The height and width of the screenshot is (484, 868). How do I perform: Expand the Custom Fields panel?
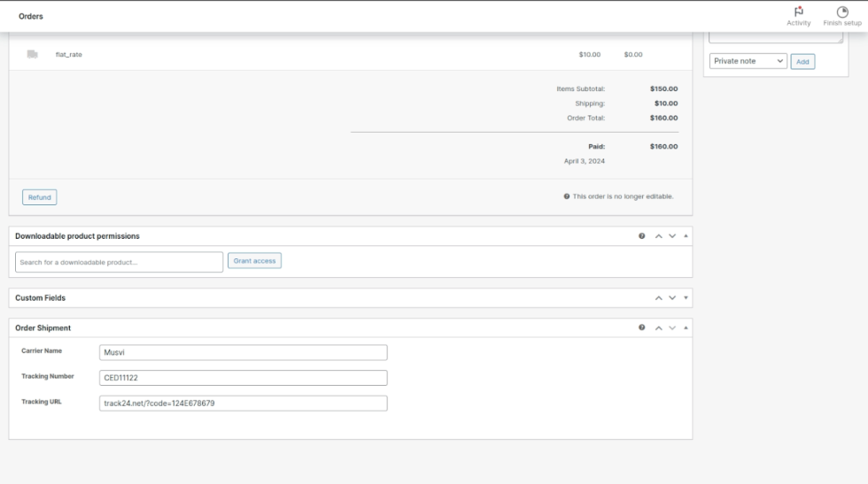pyautogui.click(x=686, y=298)
